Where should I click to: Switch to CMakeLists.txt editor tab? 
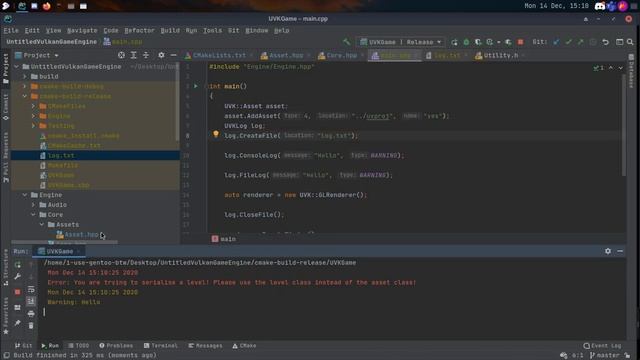219,55
